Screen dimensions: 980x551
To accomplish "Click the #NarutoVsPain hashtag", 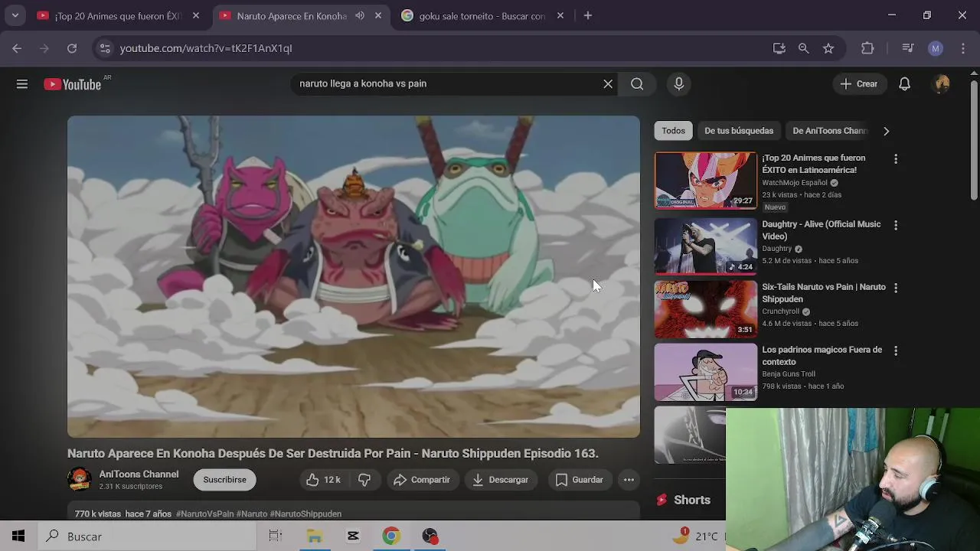I will click(x=204, y=514).
